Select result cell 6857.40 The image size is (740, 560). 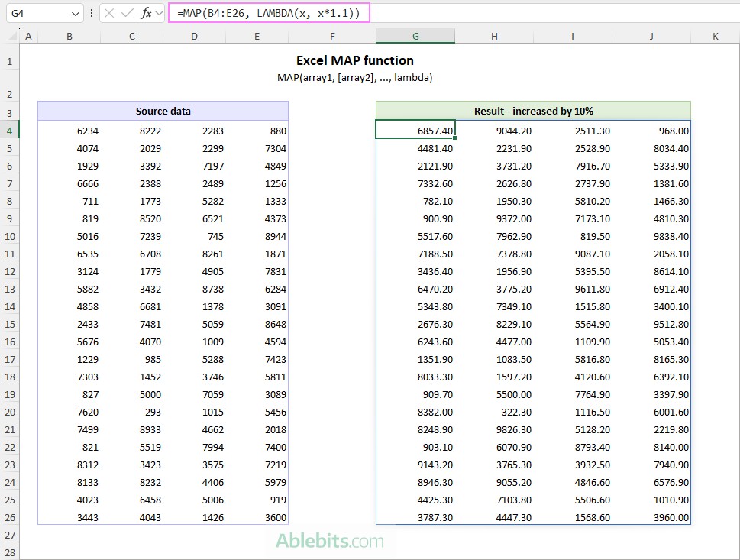point(415,130)
